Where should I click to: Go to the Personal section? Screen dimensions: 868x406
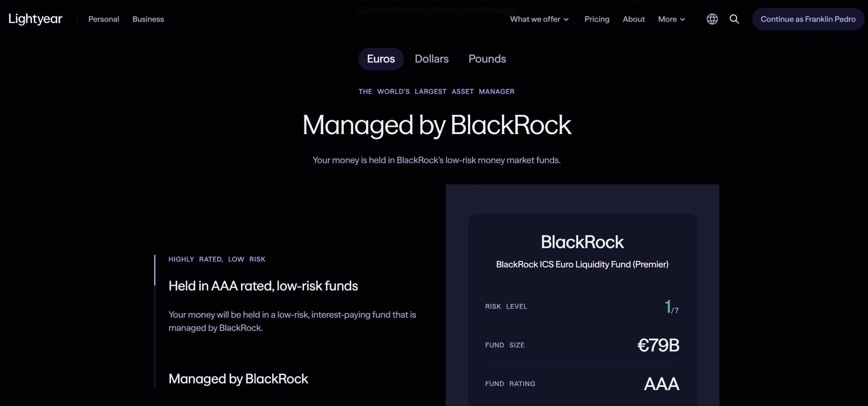click(104, 19)
